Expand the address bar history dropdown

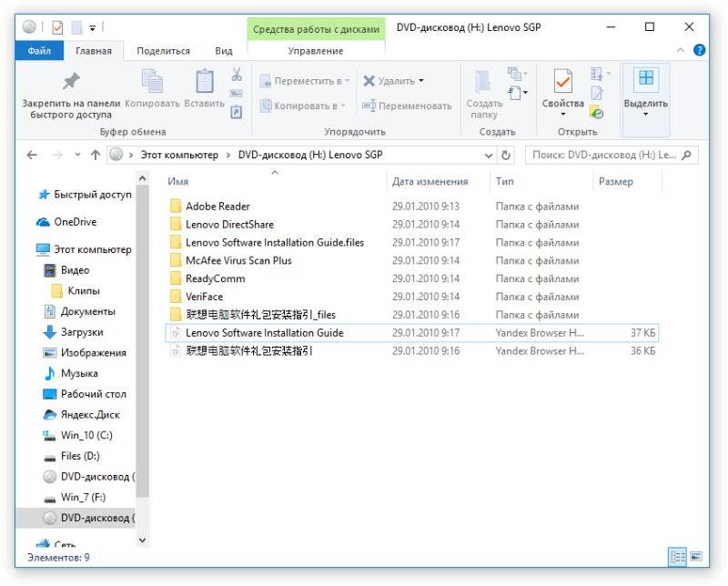489,156
